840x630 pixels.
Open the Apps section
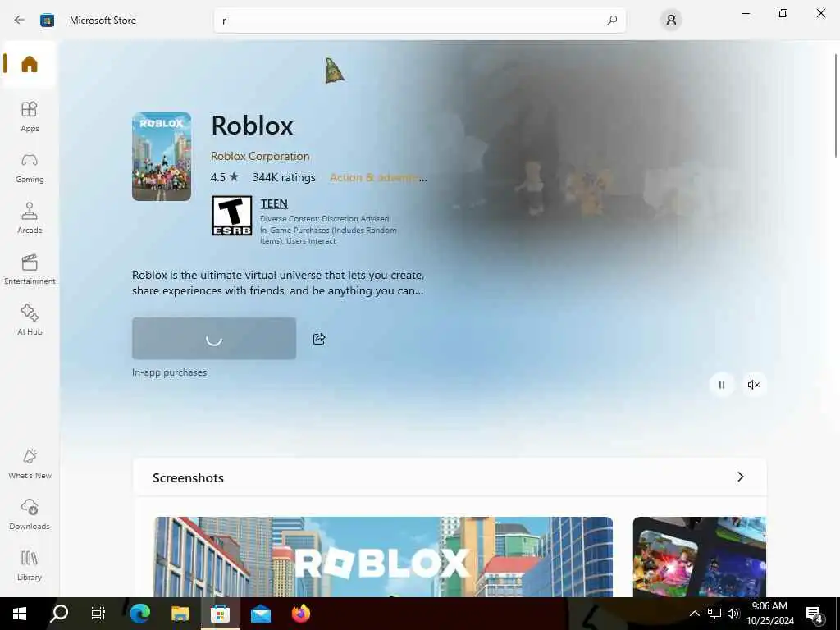coord(30,116)
